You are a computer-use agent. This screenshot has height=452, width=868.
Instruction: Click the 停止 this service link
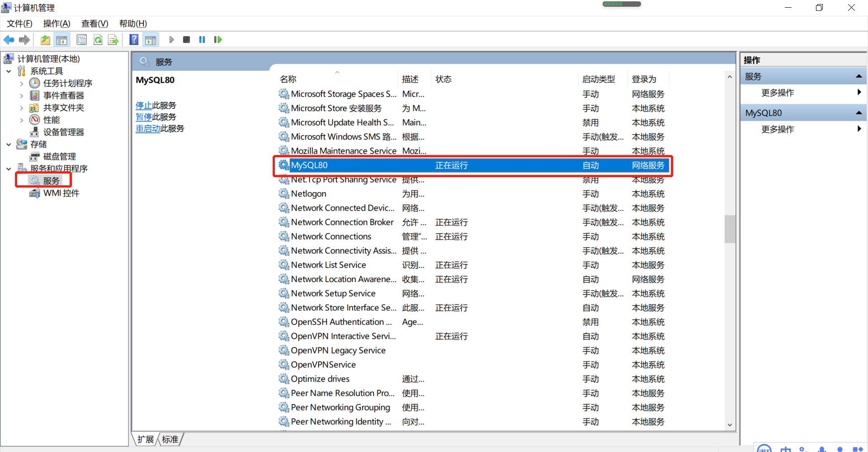pyautogui.click(x=144, y=105)
